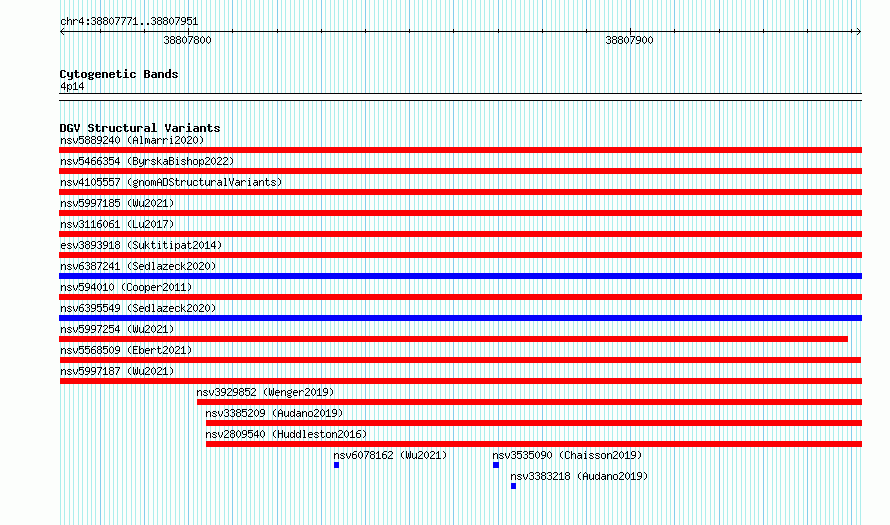The width and height of the screenshot is (890, 525).
Task: Select the red bar under nsv3385209
Action: tap(534, 423)
